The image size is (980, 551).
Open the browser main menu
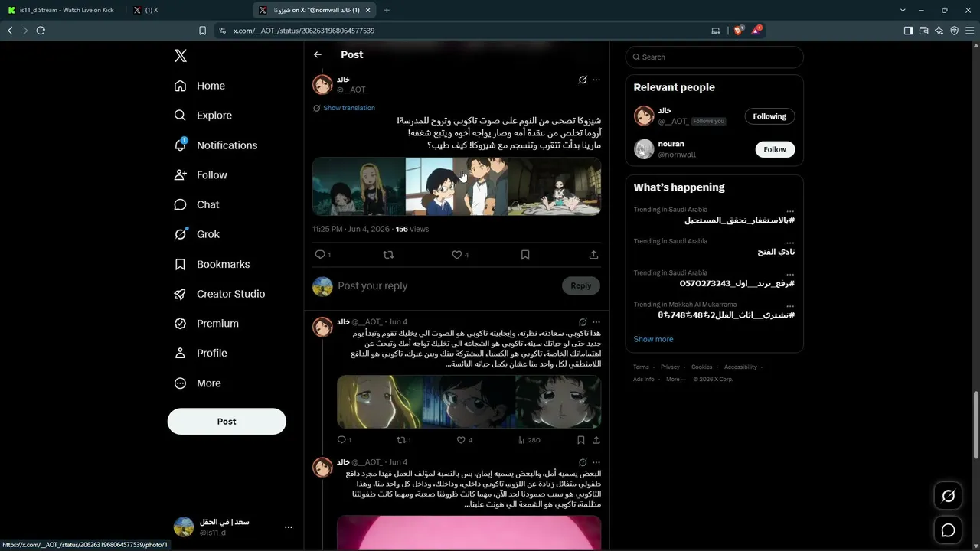click(969, 31)
